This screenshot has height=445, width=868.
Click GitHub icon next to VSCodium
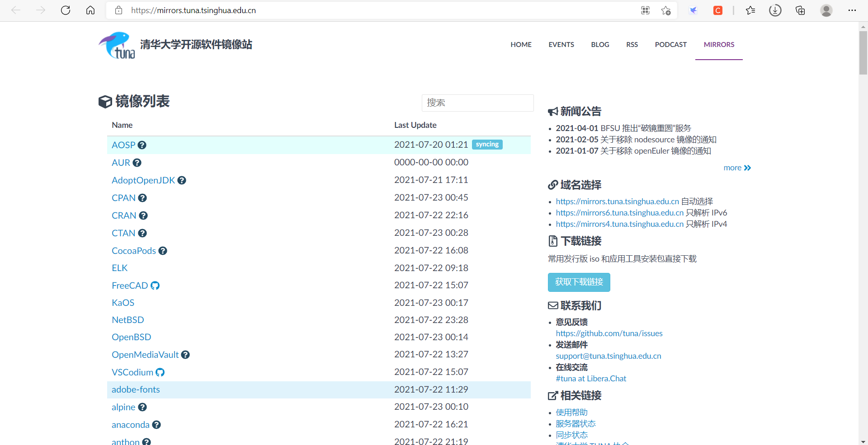(x=160, y=372)
